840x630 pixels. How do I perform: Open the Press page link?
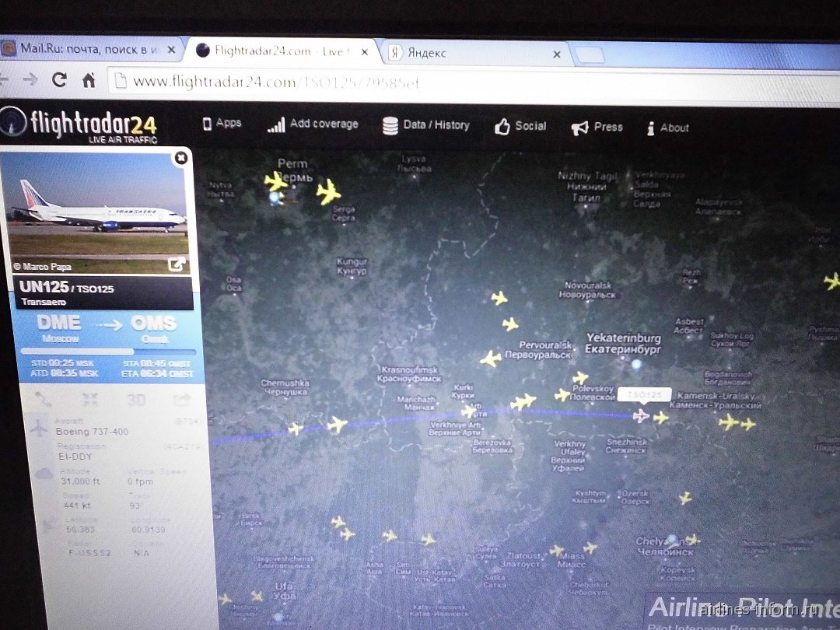point(608,127)
